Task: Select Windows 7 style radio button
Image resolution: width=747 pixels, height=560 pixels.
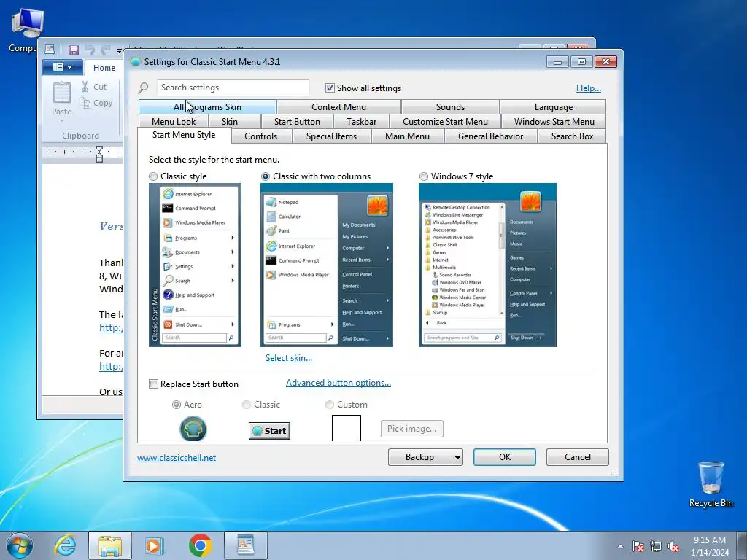Action: pos(424,176)
